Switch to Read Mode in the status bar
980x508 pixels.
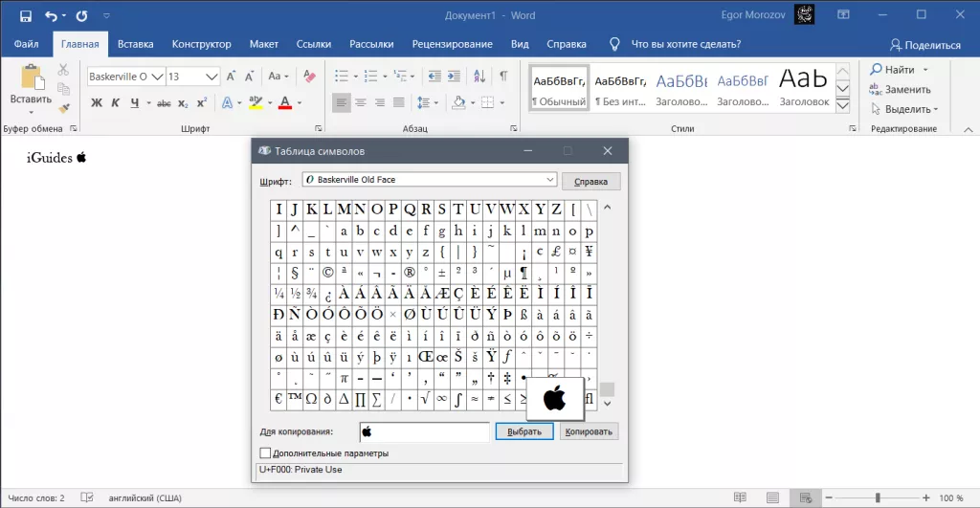click(x=740, y=497)
